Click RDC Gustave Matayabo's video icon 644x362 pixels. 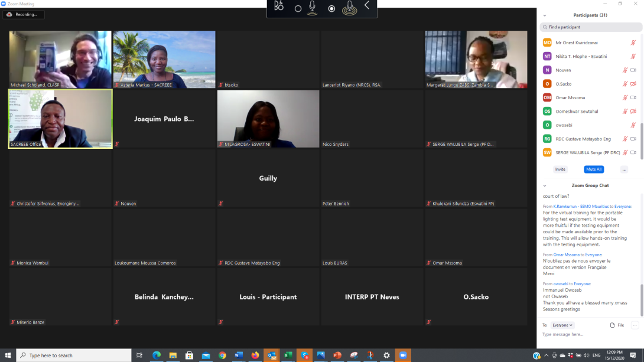coord(633,139)
